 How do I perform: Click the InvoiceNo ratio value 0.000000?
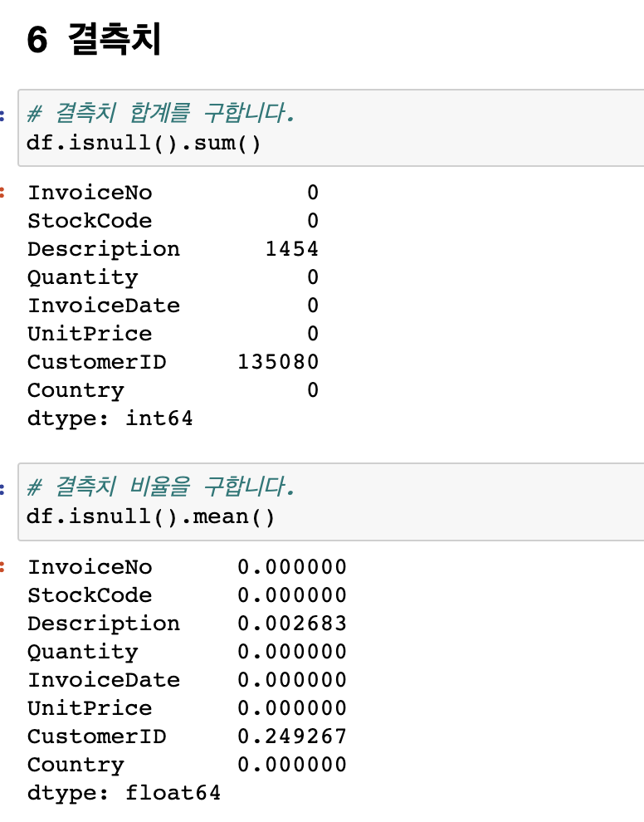click(292, 567)
